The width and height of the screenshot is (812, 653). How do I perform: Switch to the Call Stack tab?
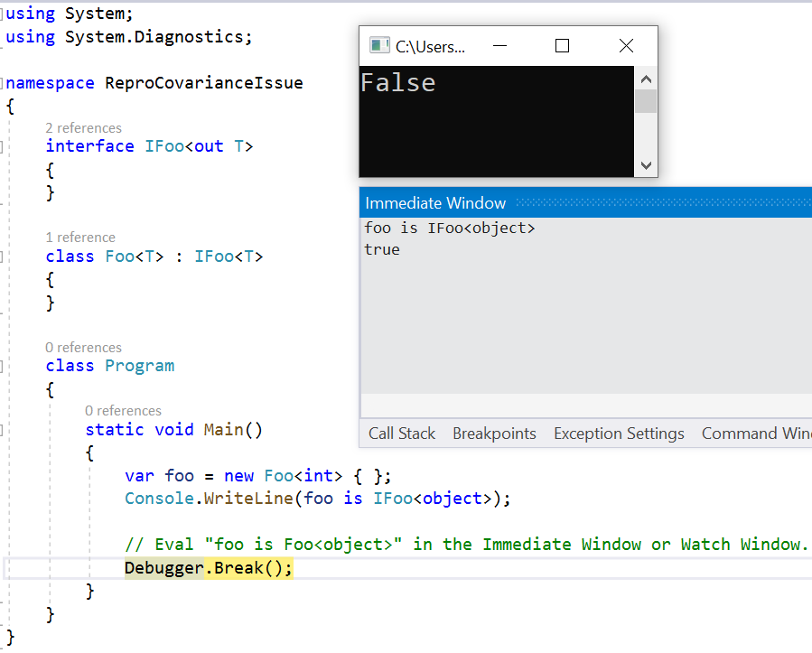point(401,433)
